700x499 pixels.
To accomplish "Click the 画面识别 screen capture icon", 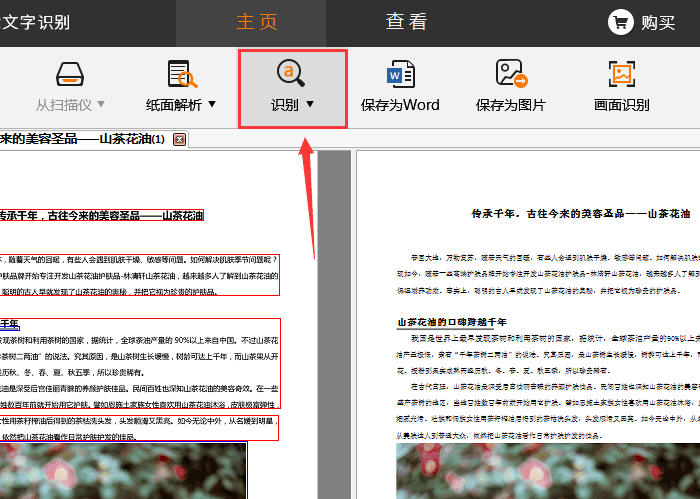I will tap(622, 74).
